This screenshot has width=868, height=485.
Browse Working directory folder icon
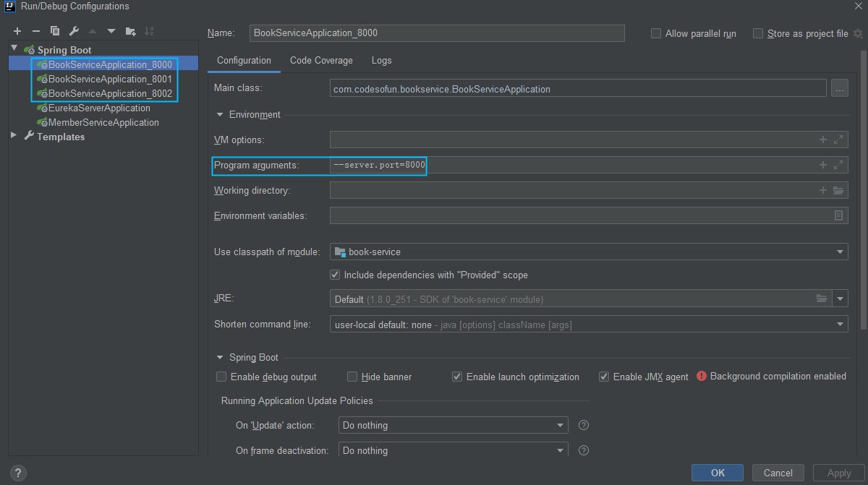tap(838, 191)
